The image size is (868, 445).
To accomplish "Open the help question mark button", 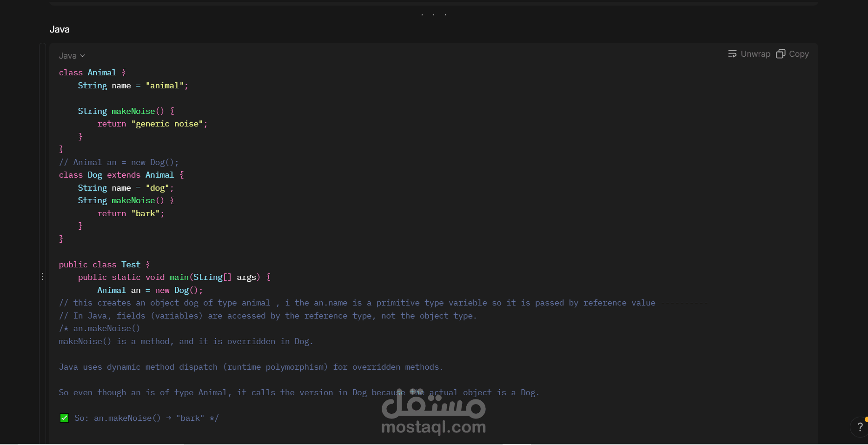I will 860,427.
